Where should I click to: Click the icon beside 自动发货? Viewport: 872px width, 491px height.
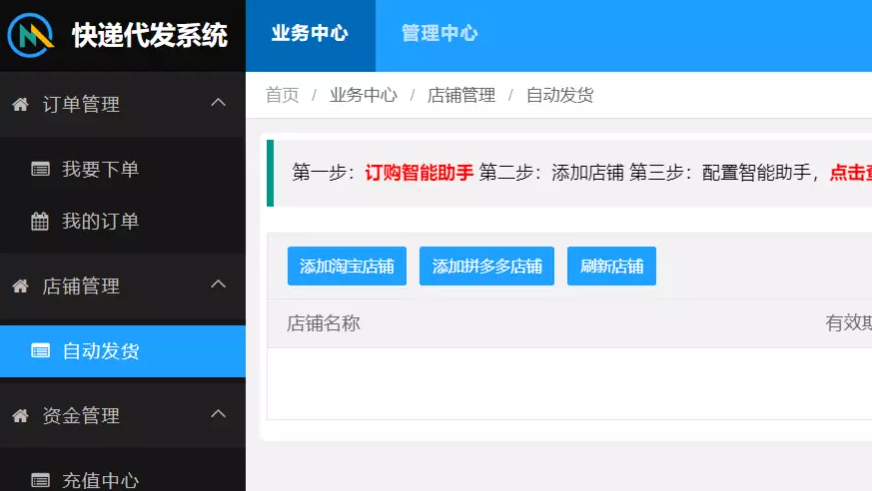[40, 351]
